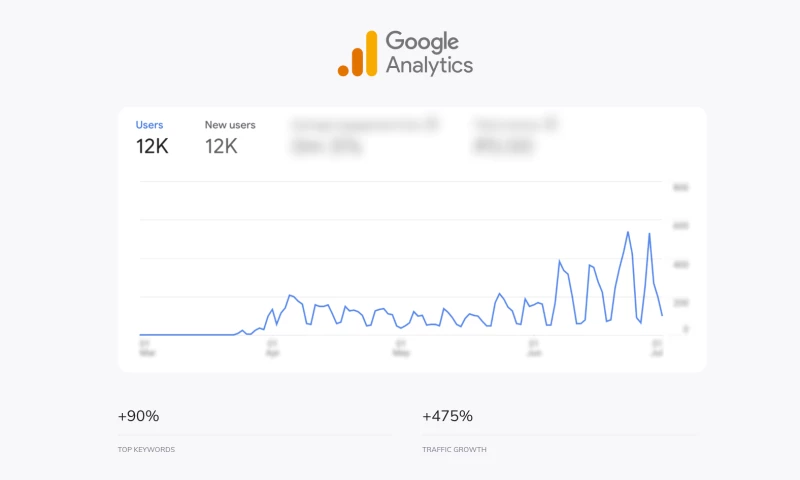Click the 01 Jun date label

pyautogui.click(x=534, y=347)
